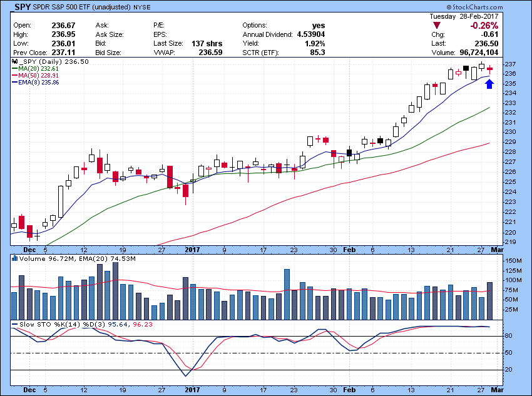Click the 230 price axis label
The image size is (532, 396).
click(511, 132)
